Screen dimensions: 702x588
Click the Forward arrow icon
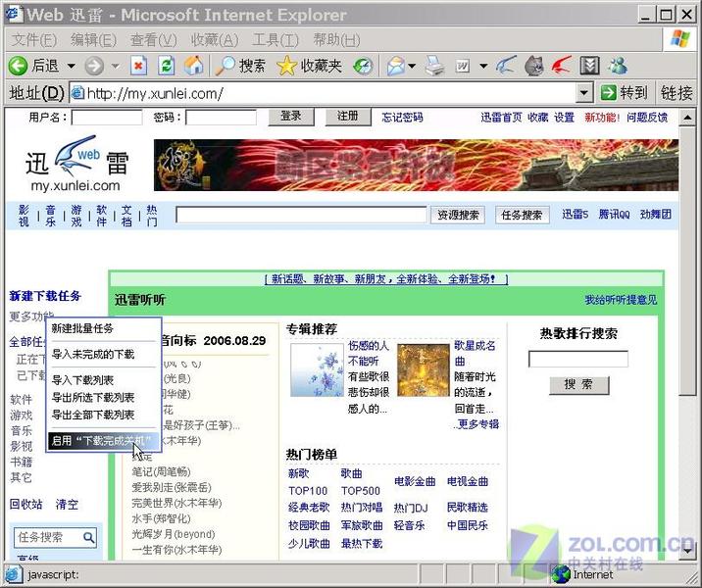click(x=94, y=67)
